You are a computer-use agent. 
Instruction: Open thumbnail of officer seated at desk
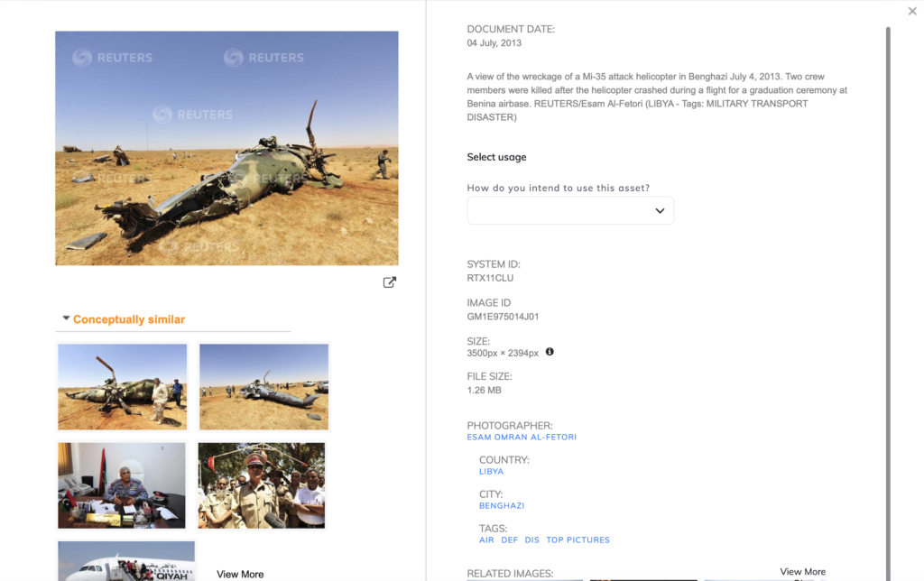pos(122,485)
